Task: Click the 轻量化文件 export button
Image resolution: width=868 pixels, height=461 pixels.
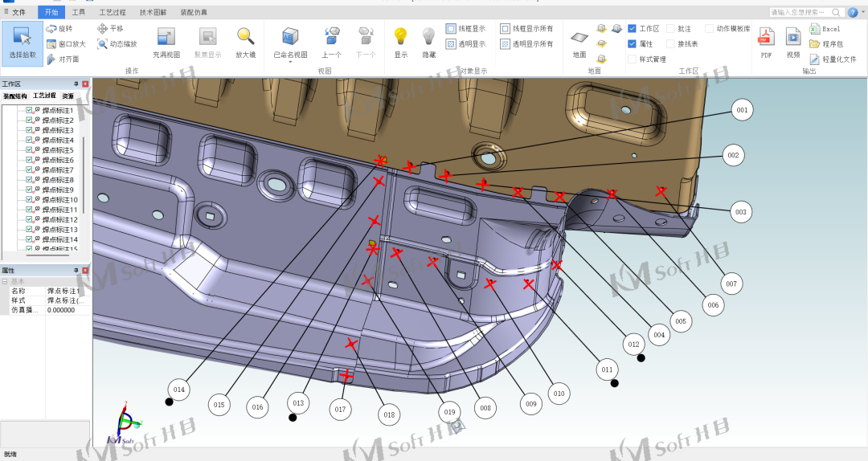Action: click(833, 59)
